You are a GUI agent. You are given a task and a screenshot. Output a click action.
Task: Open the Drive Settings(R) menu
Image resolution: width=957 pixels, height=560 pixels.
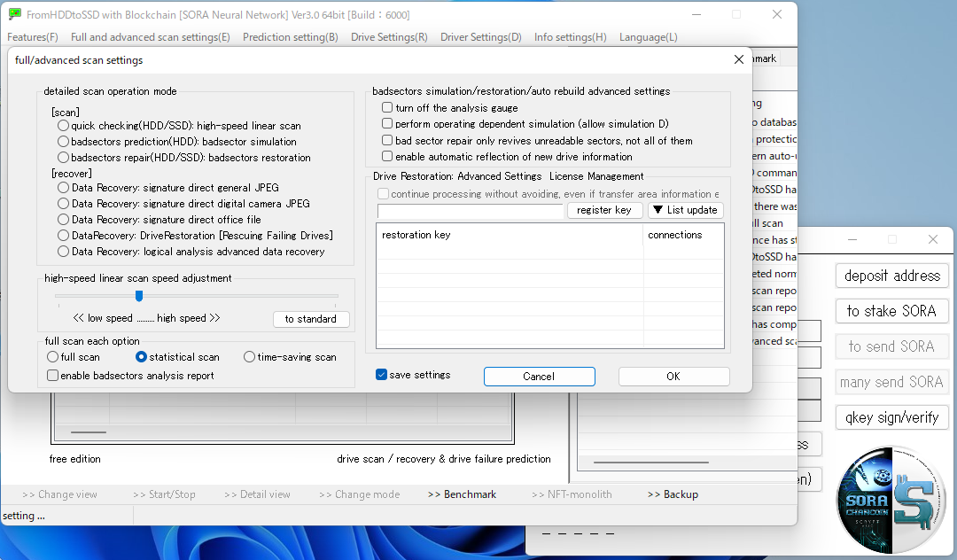[x=389, y=37]
